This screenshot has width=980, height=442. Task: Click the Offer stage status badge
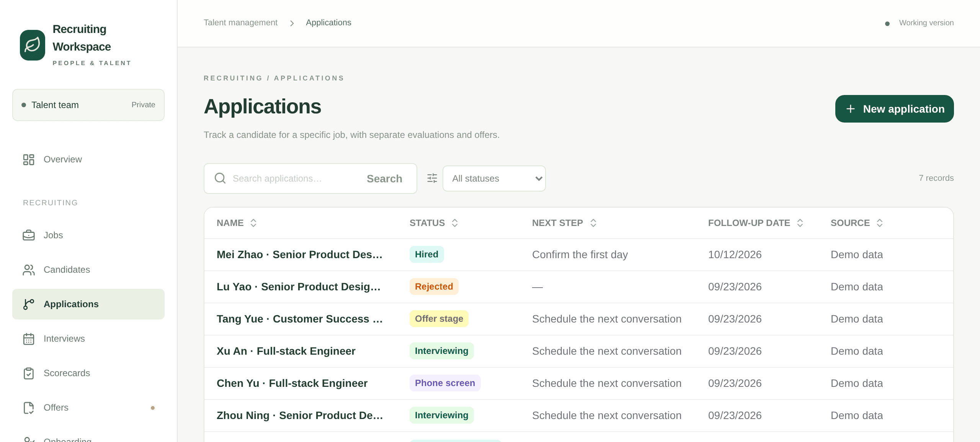point(439,319)
